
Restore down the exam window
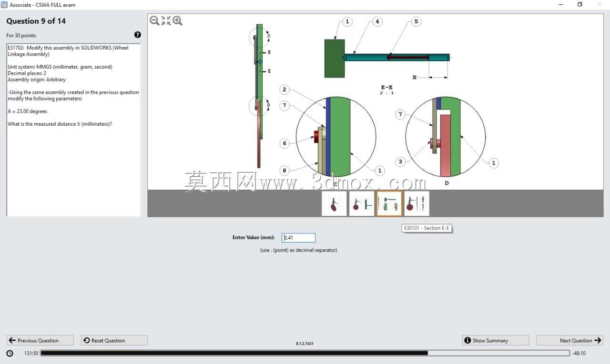pyautogui.click(x=580, y=5)
